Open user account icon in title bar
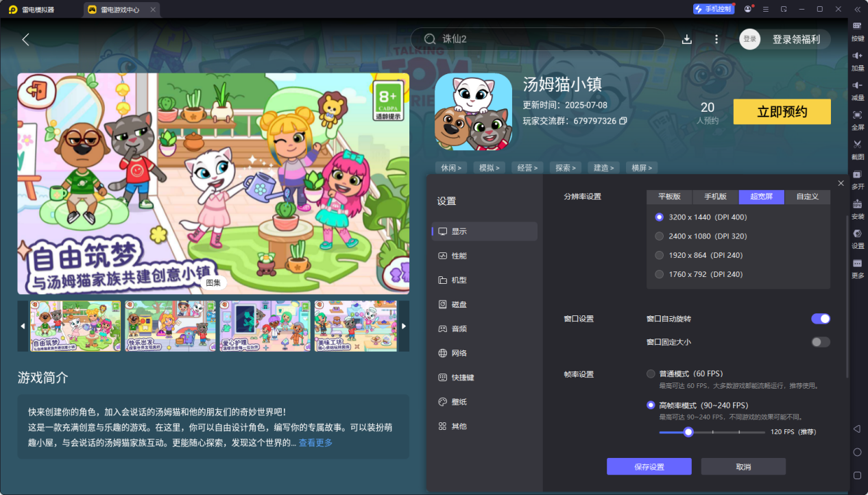This screenshot has width=868, height=495. click(747, 9)
